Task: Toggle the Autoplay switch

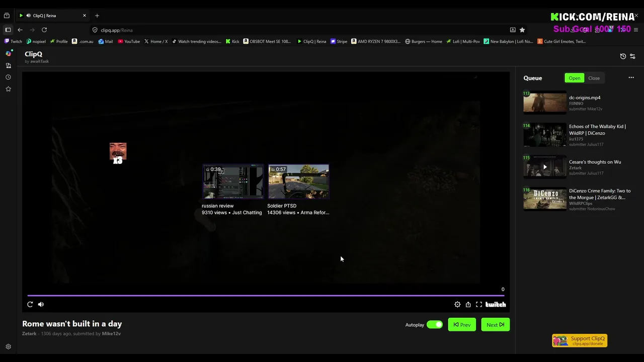Action: click(435, 325)
